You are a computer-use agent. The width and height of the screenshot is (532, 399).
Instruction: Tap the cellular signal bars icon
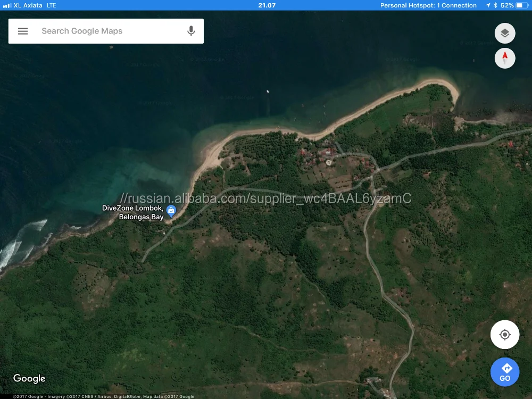tap(6, 5)
